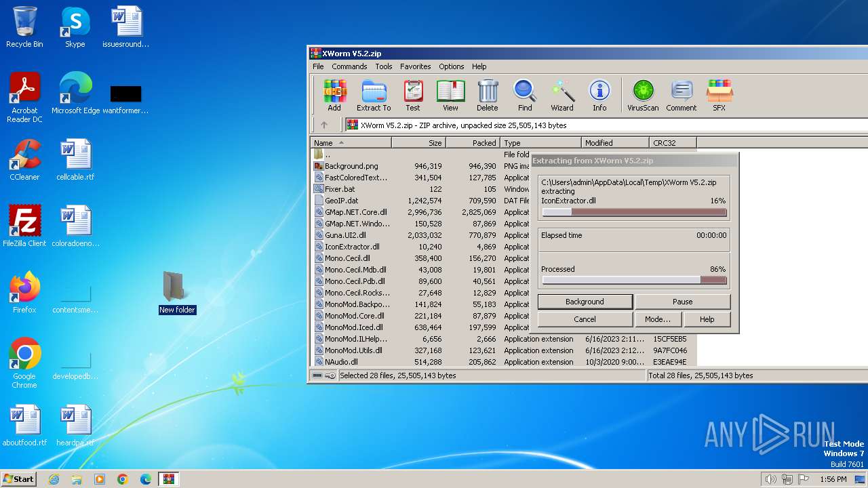Select the heardpa.rtf document icon
Image resolution: width=868 pixels, height=488 pixels.
[75, 425]
